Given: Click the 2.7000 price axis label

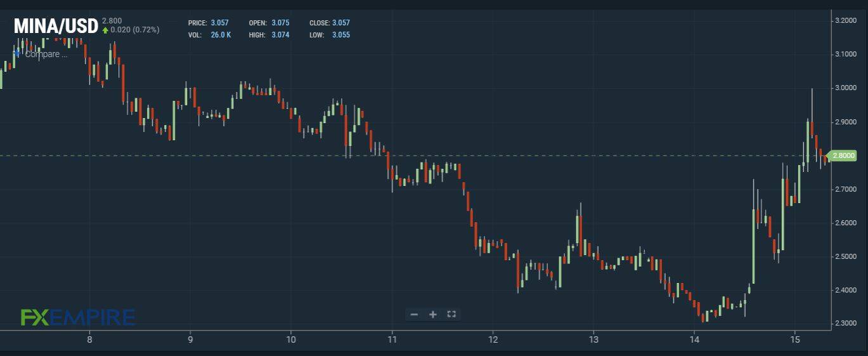Looking at the screenshot, I should click(846, 190).
